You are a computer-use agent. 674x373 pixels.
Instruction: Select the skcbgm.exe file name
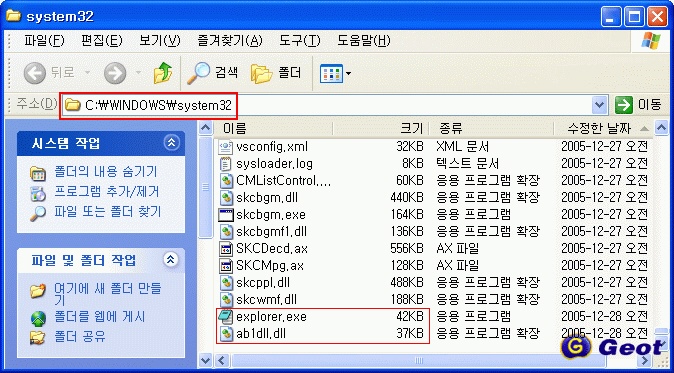271,214
